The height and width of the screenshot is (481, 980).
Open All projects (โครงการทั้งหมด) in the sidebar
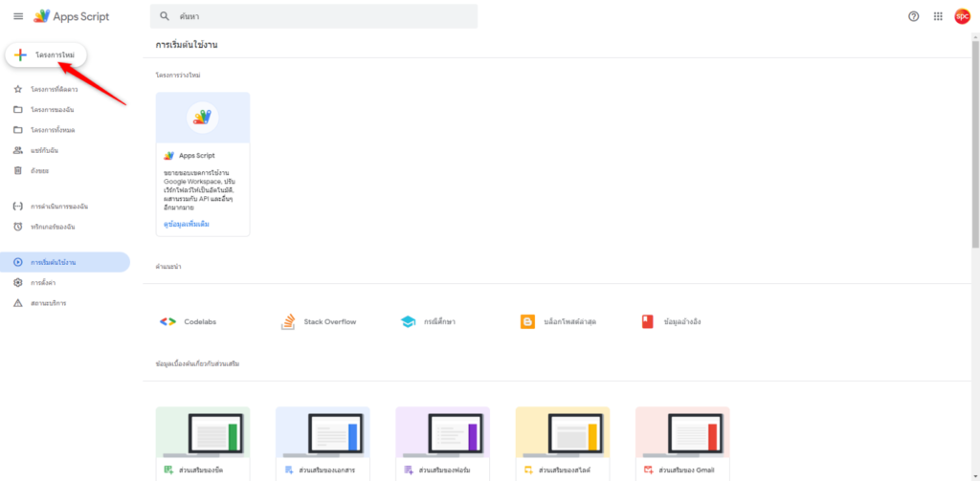53,129
